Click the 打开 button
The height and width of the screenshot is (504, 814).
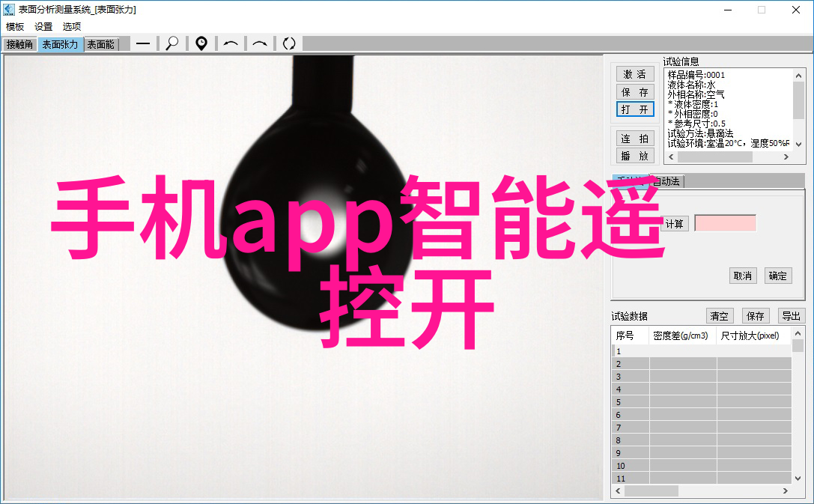coord(635,109)
